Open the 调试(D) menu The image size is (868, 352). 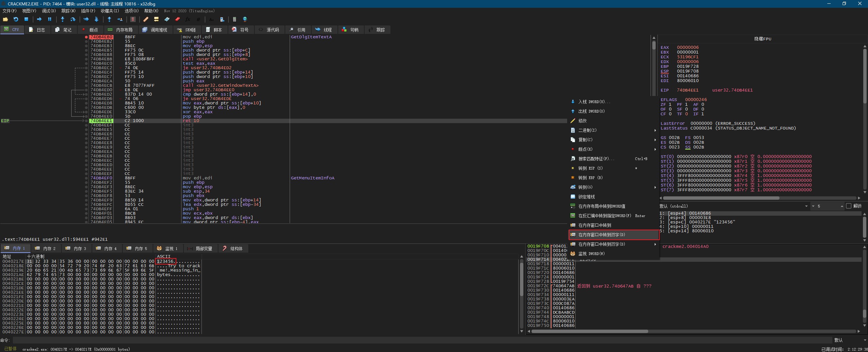[49, 11]
